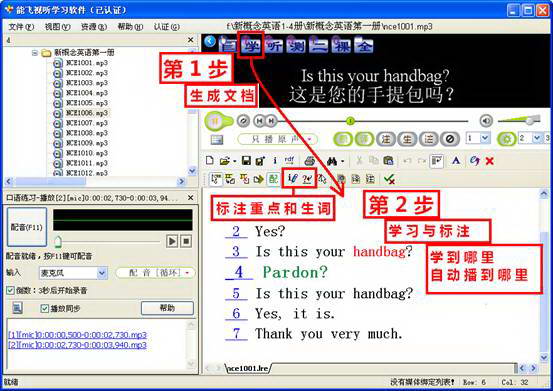Collapse the 新概念英语第一册 folder
Screen dimensions: 553x391
[35, 53]
